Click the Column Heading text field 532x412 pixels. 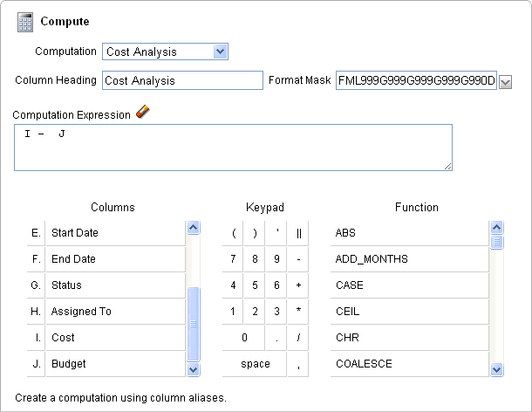pyautogui.click(x=181, y=80)
